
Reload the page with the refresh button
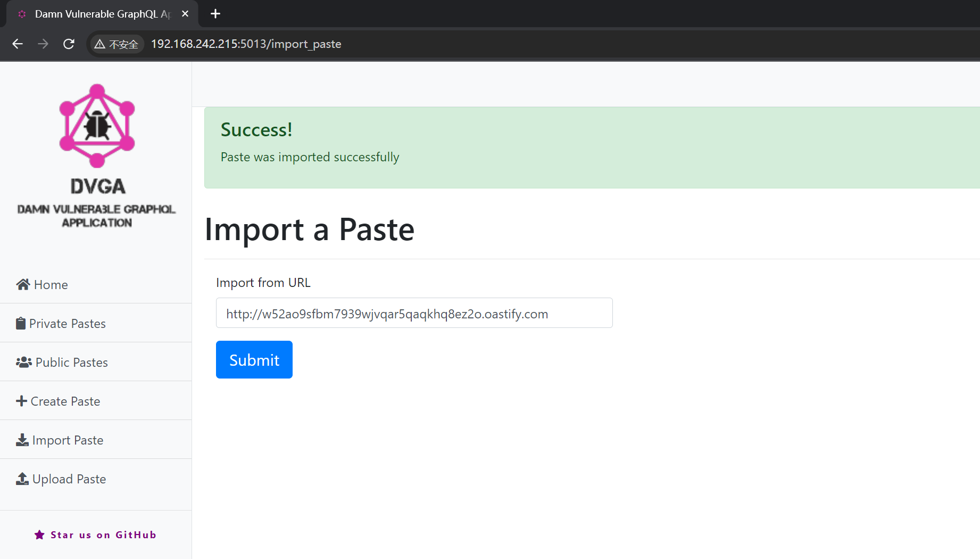click(x=69, y=44)
